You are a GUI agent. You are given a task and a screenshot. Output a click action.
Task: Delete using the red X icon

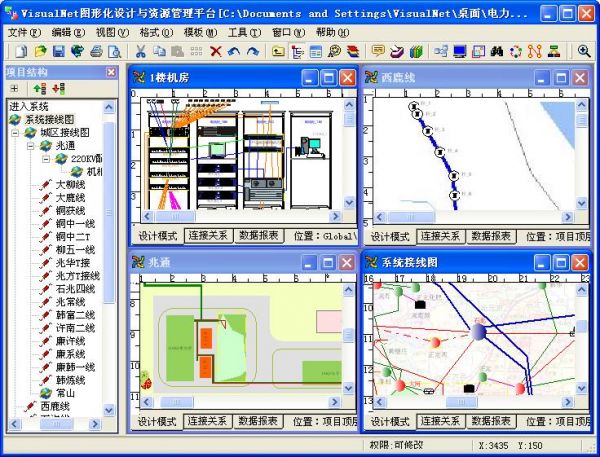click(x=216, y=51)
